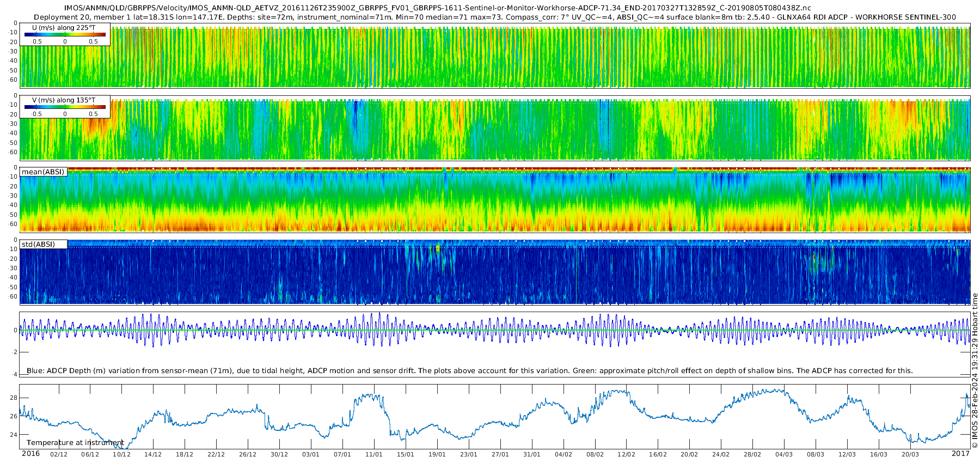Click the V velocity colorbar along 135°T
The width and height of the screenshot is (980, 463).
[65, 107]
